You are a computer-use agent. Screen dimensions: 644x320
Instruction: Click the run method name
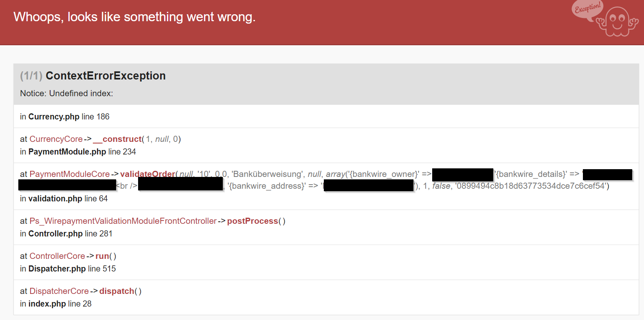(102, 256)
